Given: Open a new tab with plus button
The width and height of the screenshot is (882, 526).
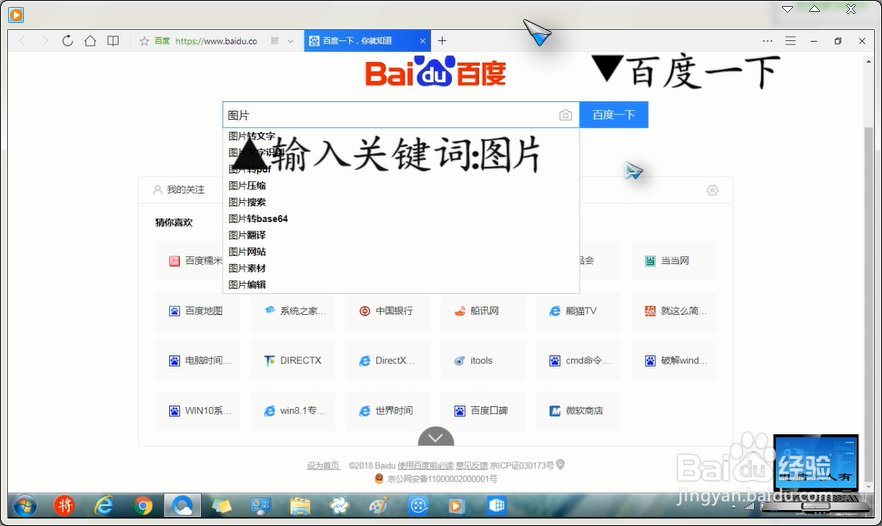Looking at the screenshot, I should pyautogui.click(x=442, y=41).
